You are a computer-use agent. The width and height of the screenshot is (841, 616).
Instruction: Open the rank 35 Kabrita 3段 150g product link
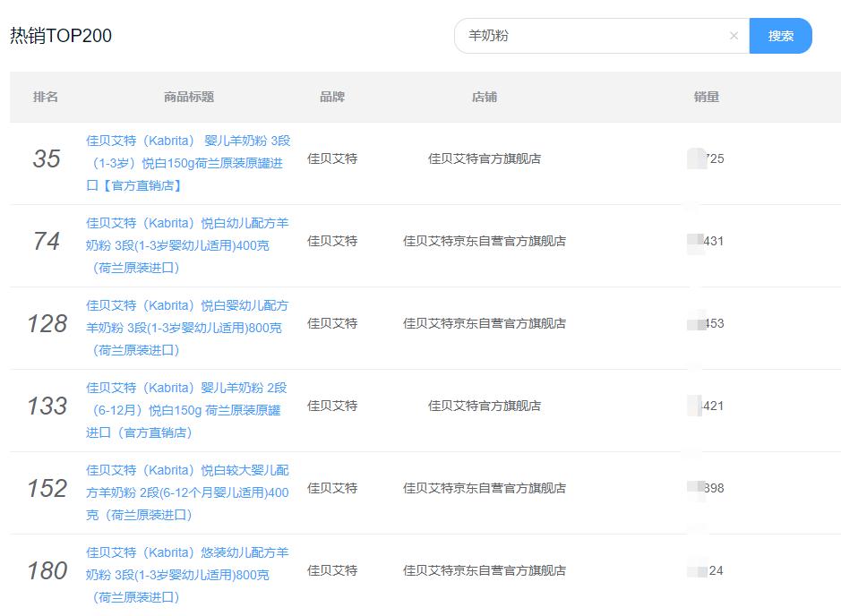[x=188, y=163]
